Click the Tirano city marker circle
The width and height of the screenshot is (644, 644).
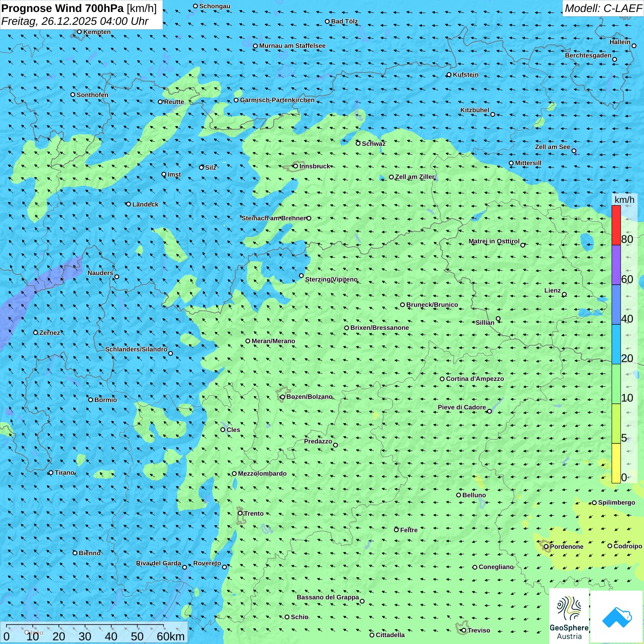(51, 472)
